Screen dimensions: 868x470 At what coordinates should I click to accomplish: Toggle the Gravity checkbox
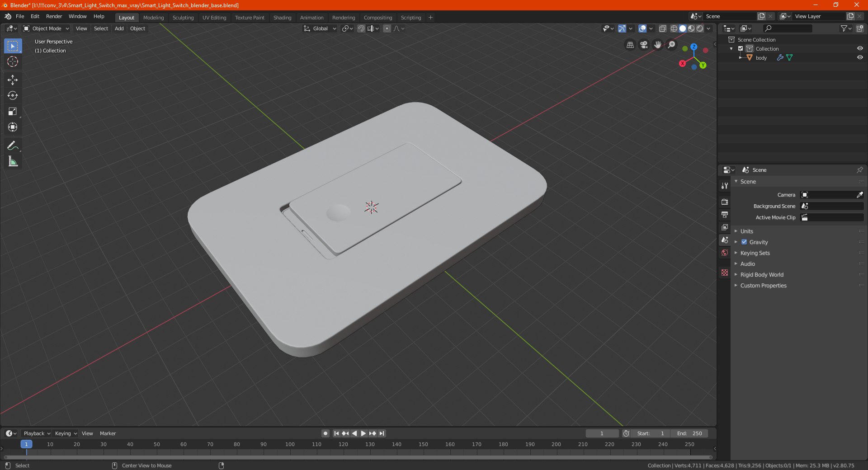pyautogui.click(x=744, y=242)
